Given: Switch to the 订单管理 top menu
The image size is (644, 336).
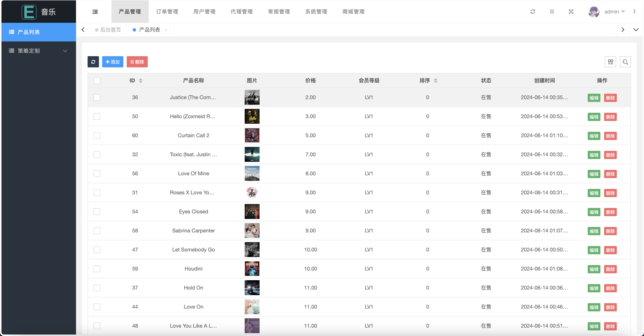Looking at the screenshot, I should 167,12.
